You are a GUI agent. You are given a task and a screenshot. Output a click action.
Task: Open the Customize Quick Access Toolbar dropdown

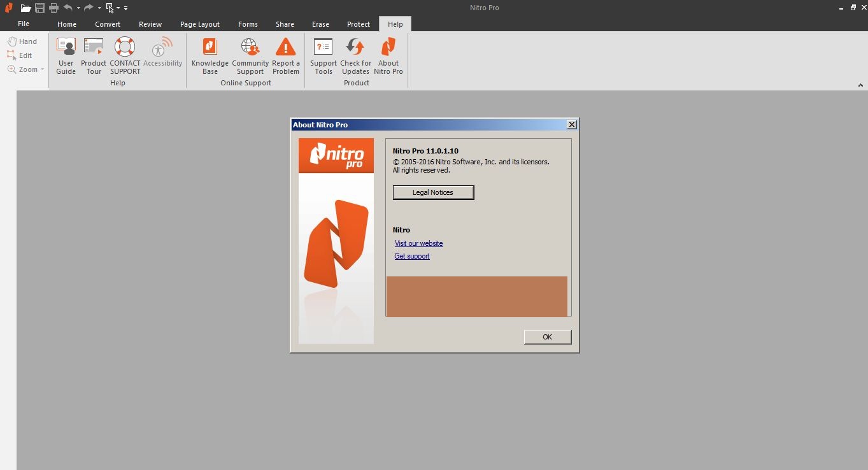(x=125, y=8)
